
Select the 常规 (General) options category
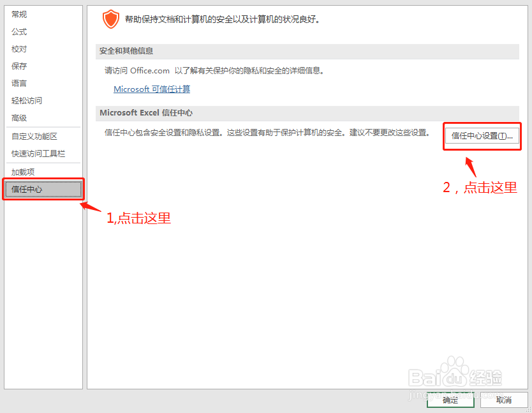point(19,14)
